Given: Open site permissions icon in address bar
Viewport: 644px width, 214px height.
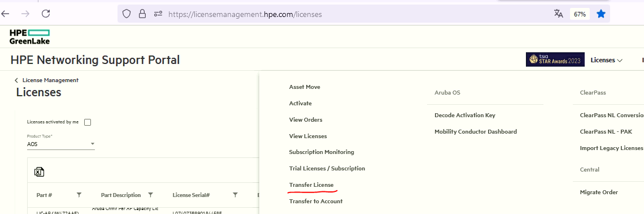Looking at the screenshot, I should coord(158,14).
